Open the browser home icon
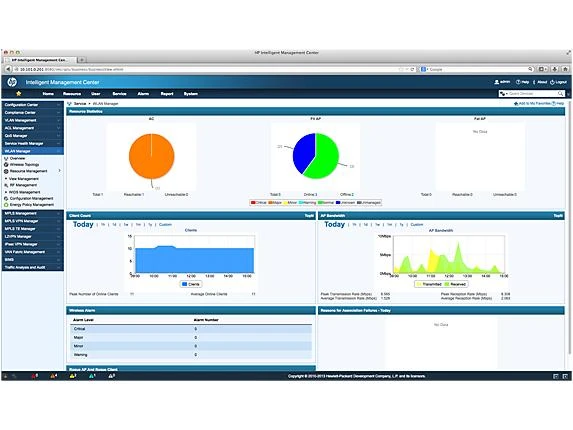This screenshot has height=430, width=573. pos(565,69)
